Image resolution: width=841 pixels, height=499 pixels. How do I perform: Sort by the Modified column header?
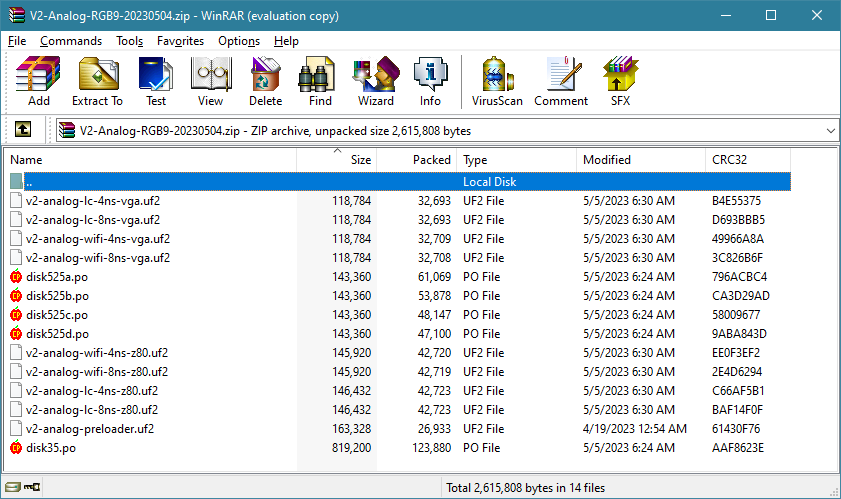coord(641,159)
